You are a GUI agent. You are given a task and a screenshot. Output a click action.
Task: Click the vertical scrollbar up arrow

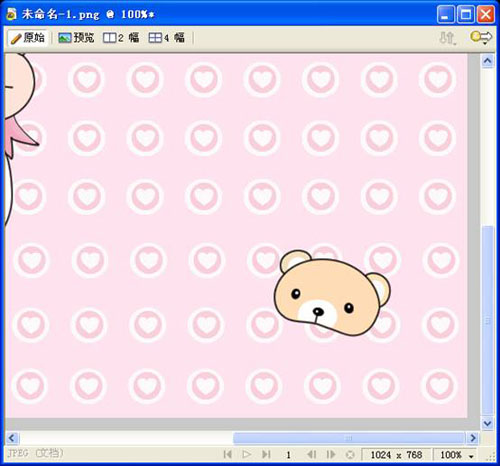pos(487,61)
